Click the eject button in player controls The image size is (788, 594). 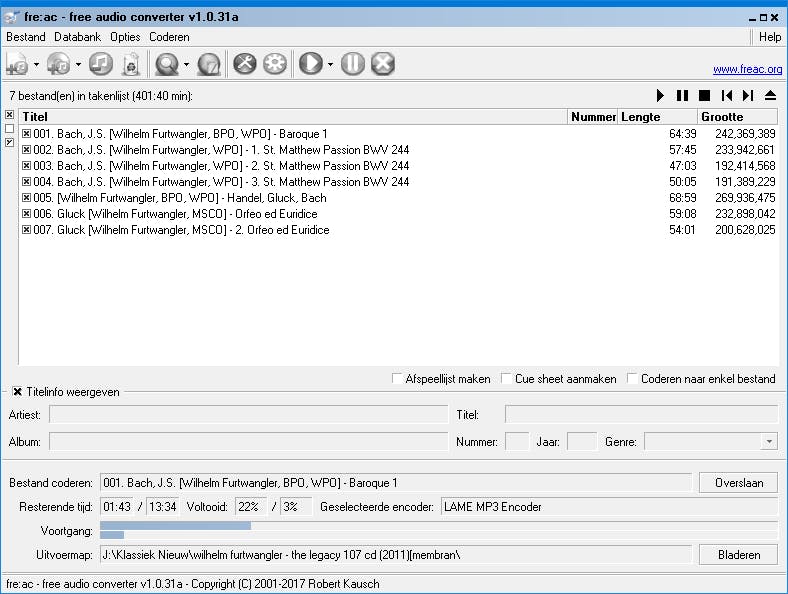[770, 95]
